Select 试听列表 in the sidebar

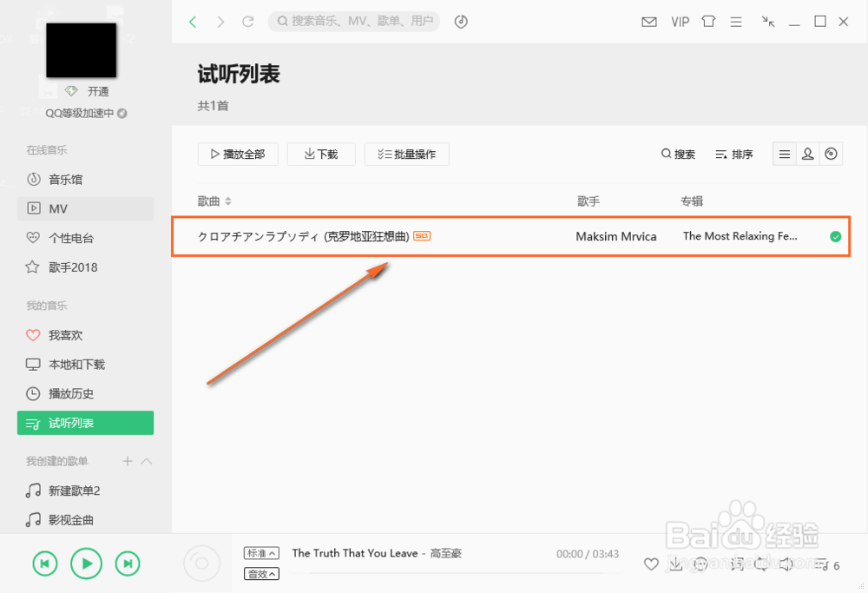(x=85, y=423)
